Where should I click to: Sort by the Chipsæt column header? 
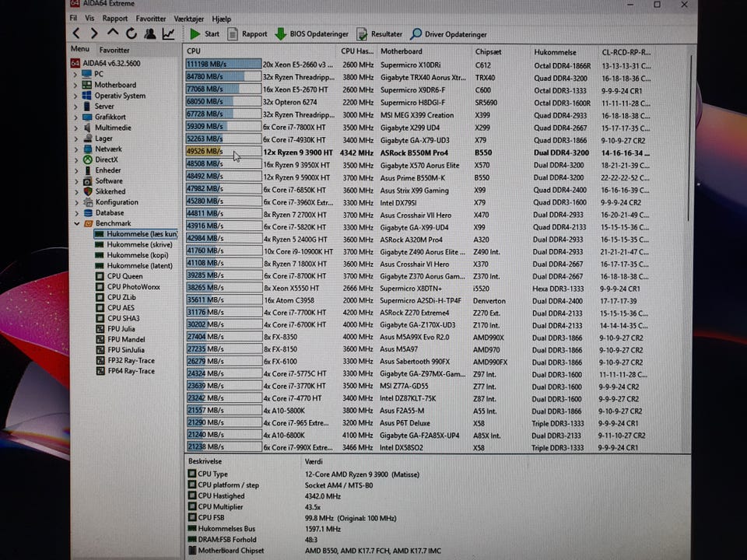pos(502,52)
